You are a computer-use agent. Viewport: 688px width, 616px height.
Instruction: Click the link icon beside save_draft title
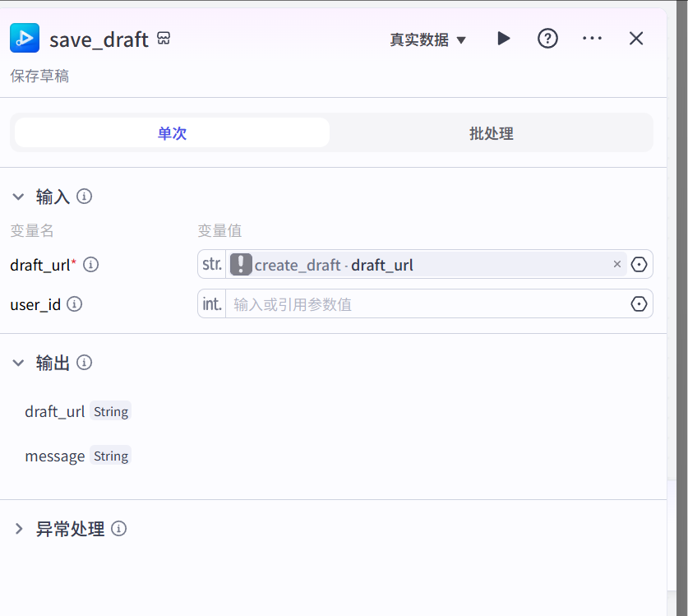point(164,38)
